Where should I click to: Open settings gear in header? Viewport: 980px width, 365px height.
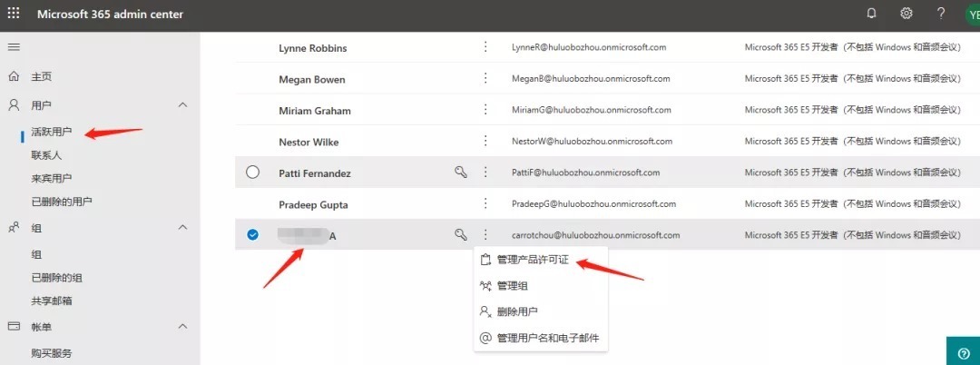906,13
